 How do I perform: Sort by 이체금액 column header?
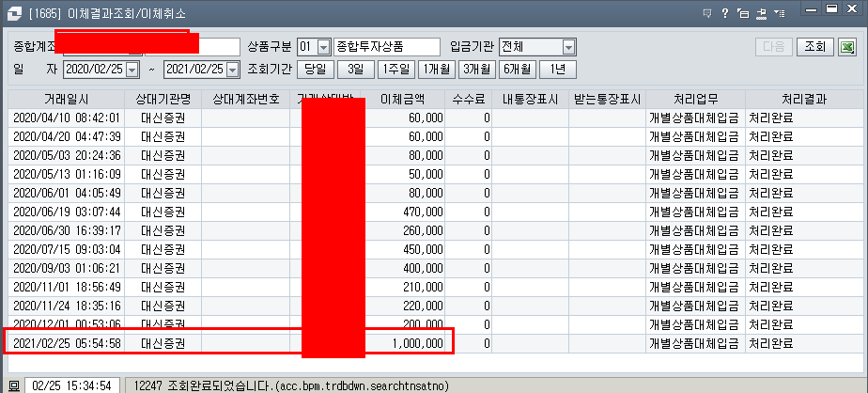403,100
